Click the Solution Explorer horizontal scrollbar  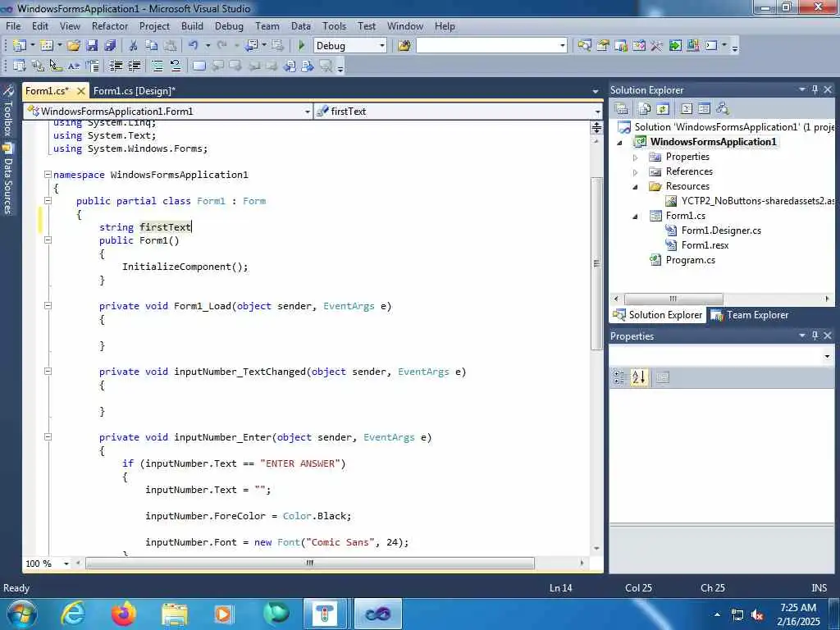[673, 299]
